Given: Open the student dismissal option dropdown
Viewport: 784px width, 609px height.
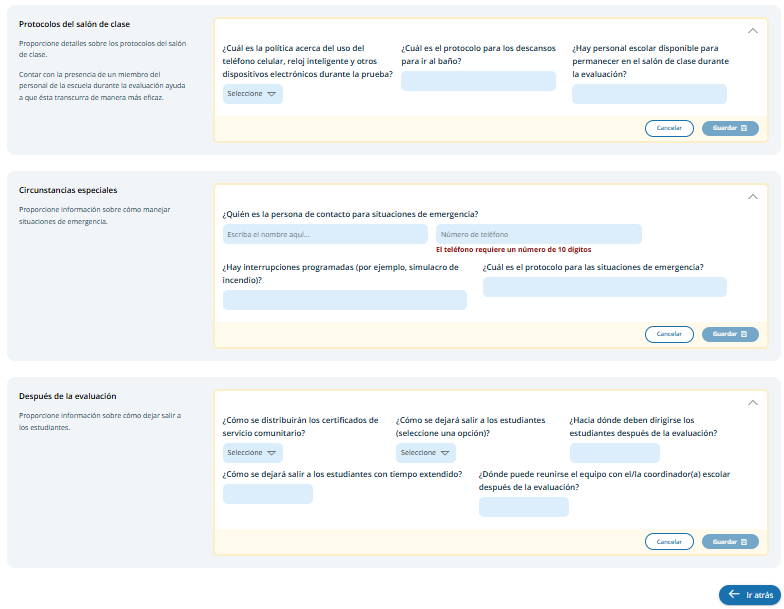Looking at the screenshot, I should (x=425, y=453).
